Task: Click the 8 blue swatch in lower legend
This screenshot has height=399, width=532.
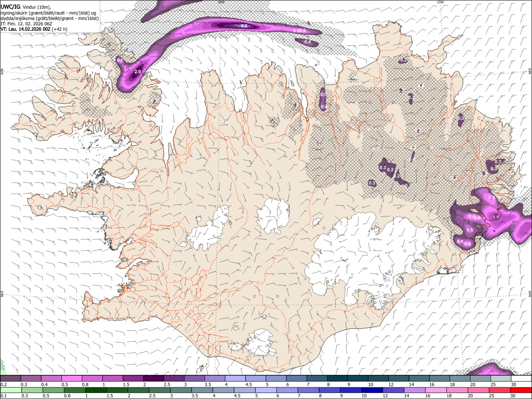Action: [x=330, y=390]
